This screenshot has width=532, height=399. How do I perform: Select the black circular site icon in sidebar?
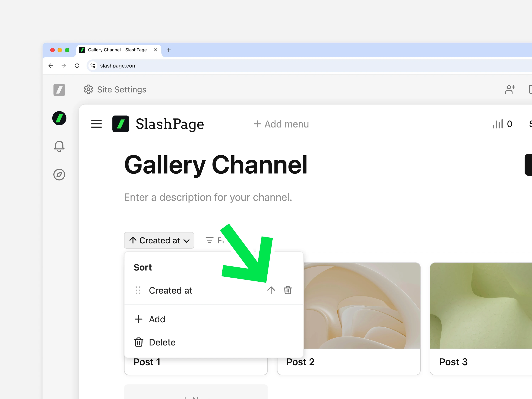click(x=59, y=118)
